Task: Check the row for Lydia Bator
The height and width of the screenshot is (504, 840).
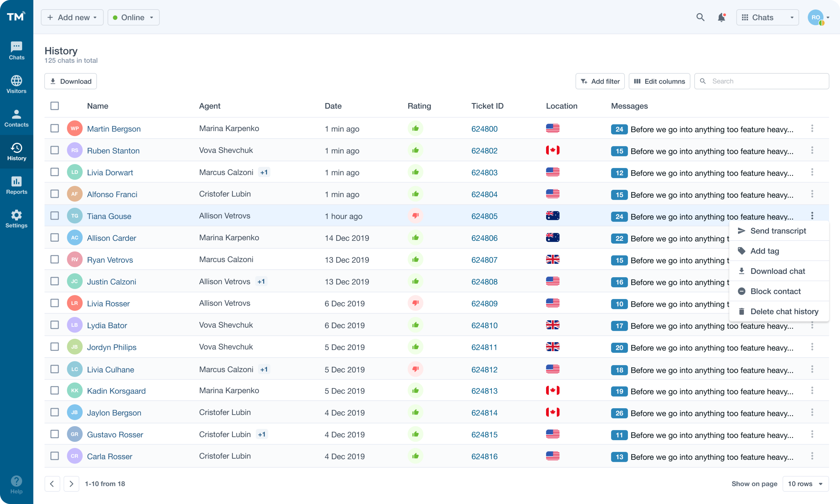Action: [x=54, y=325]
